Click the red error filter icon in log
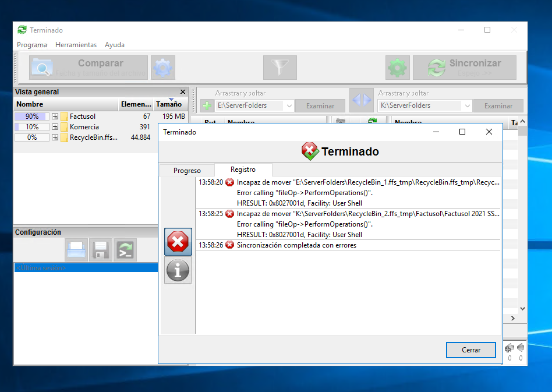The width and height of the screenshot is (552, 392). tap(178, 242)
